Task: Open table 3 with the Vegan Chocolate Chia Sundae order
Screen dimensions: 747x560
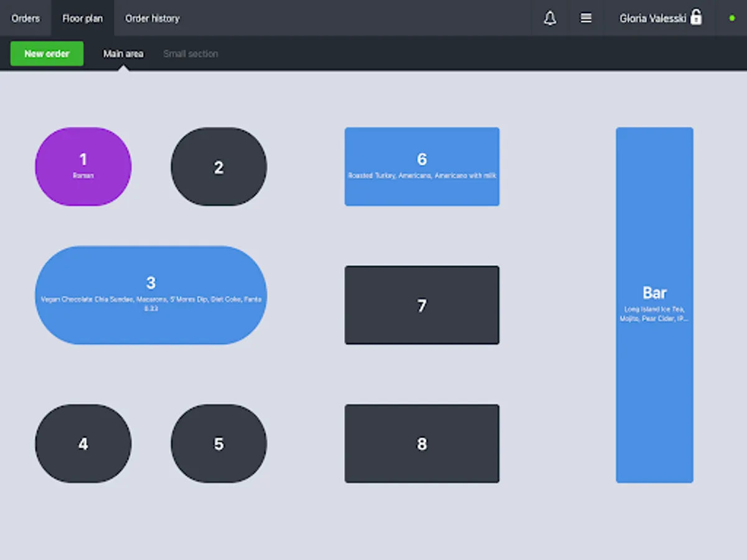Action: tap(151, 294)
